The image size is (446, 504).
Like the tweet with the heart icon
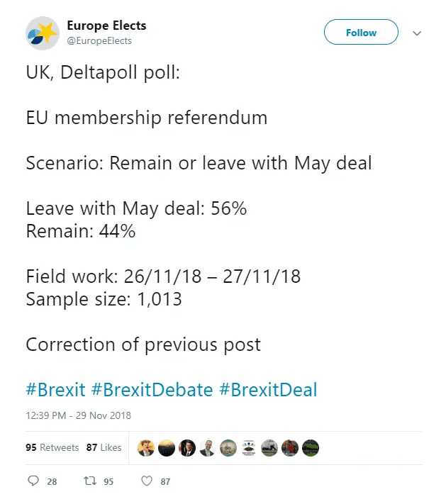[x=147, y=481]
